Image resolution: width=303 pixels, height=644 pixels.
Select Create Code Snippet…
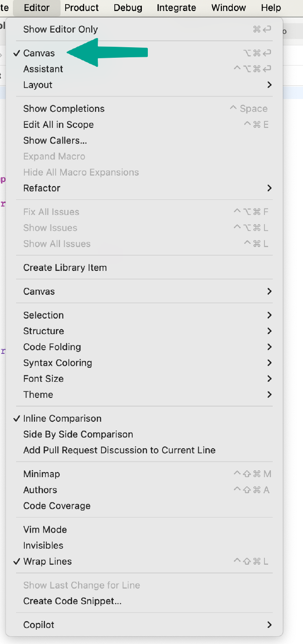[72, 601]
